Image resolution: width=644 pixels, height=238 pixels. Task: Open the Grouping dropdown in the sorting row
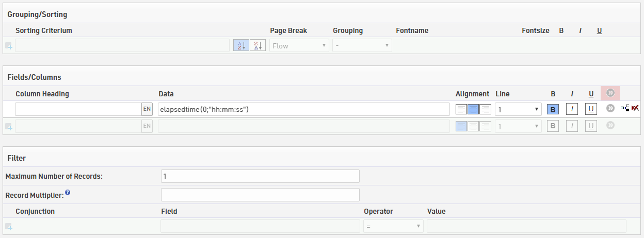[x=362, y=45]
